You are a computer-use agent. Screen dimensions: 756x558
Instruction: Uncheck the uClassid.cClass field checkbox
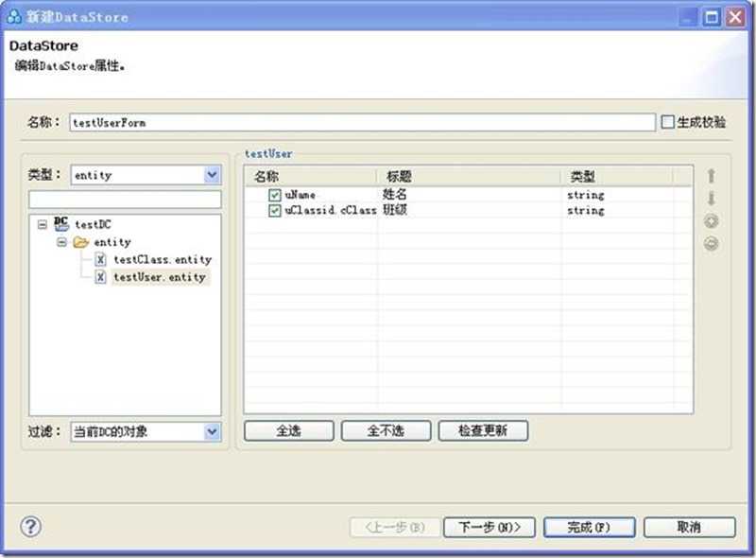click(x=274, y=211)
